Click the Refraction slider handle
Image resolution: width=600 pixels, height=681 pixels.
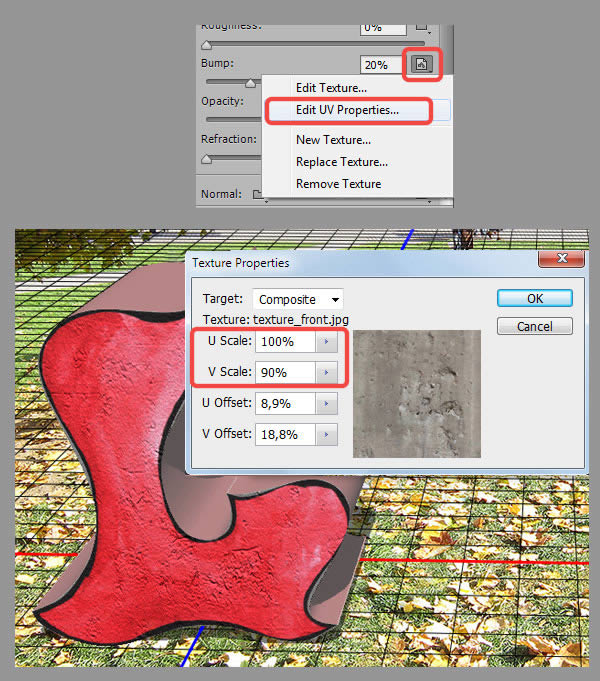207,159
